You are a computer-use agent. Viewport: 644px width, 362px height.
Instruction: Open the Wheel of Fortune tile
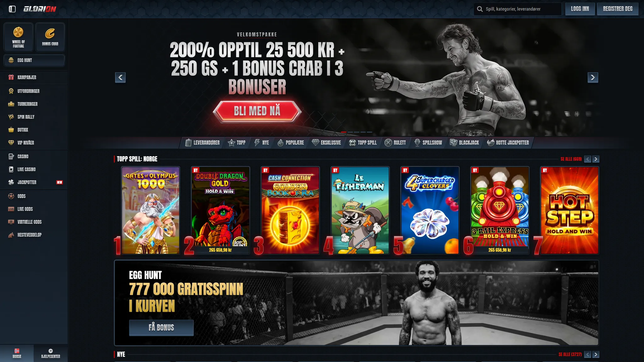pos(19,37)
